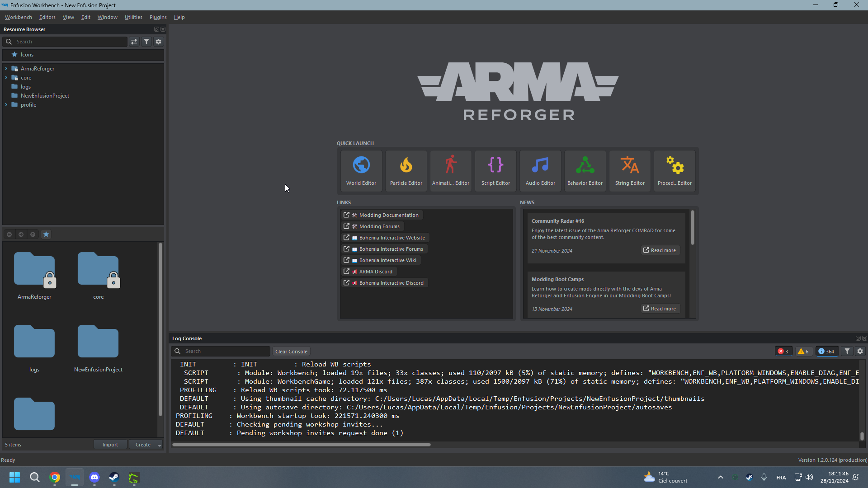Select the logs folder in the tree
The width and height of the screenshot is (868, 488).
coord(25,87)
